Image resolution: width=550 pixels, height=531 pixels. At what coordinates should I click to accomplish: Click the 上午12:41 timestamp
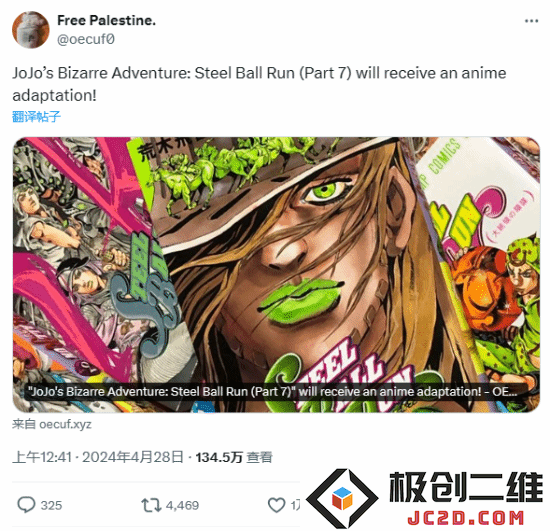click(x=42, y=457)
